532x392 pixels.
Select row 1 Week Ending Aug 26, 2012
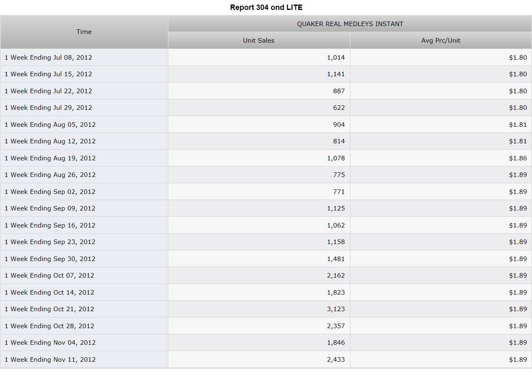click(266, 175)
